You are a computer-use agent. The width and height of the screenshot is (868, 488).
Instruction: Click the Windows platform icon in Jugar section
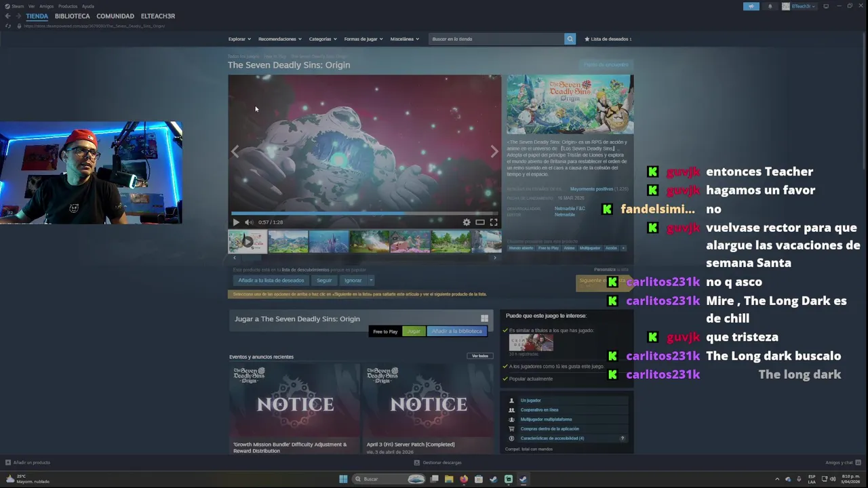point(484,319)
